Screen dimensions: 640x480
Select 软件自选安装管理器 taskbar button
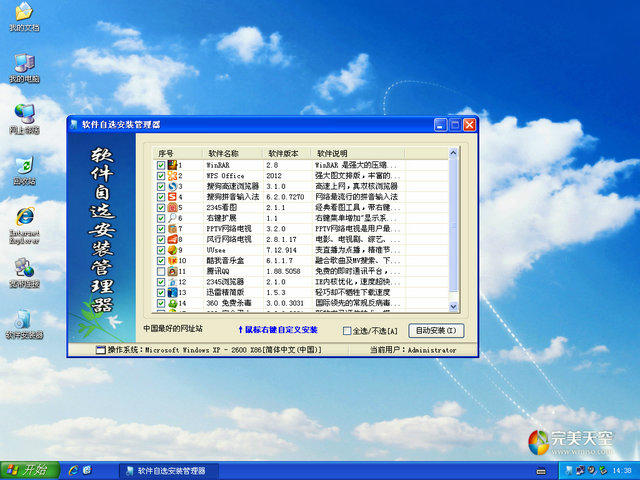coord(169,471)
